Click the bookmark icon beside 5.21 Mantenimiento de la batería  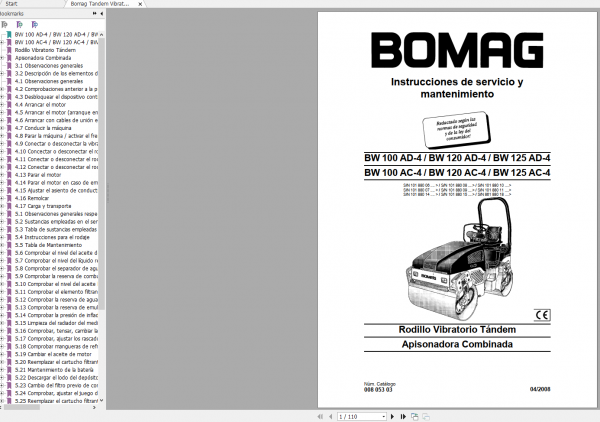[9, 370]
